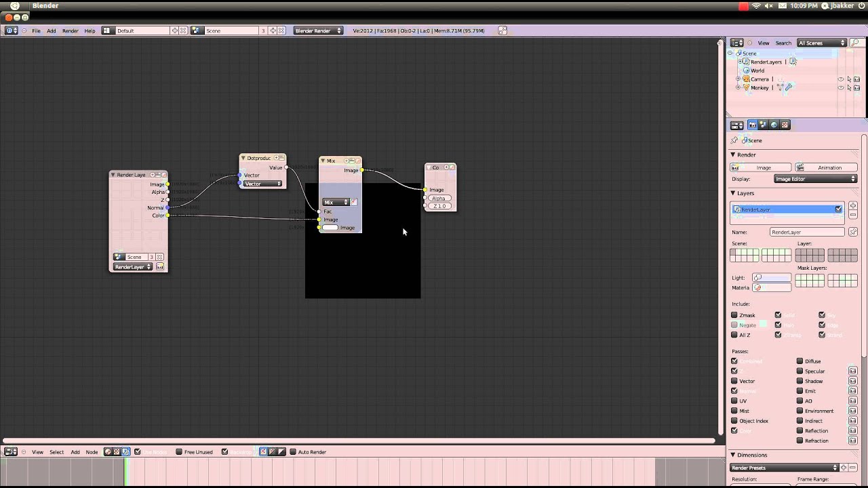Click the Alpha value slider on Composite node
Screen dimensions: 868x488
coord(439,198)
